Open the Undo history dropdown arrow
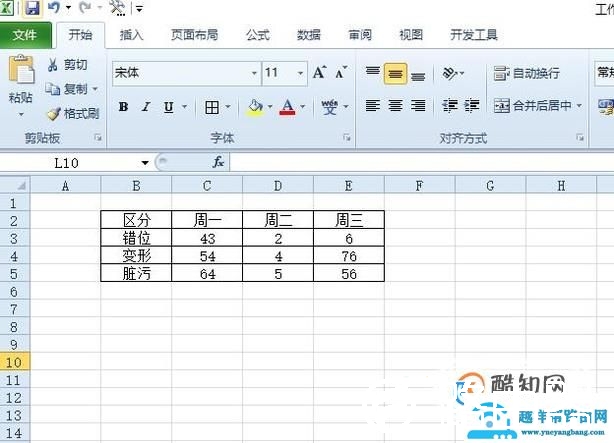 pyautogui.click(x=69, y=7)
